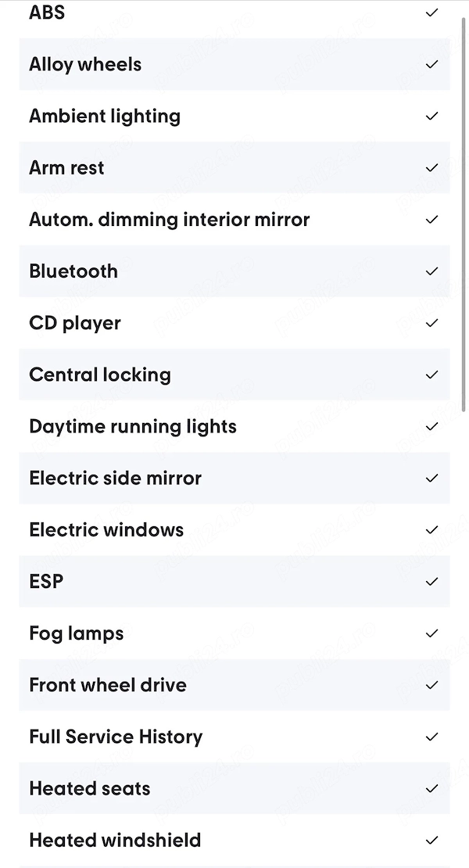Click the checkmark for Central locking
This screenshot has height=868, width=469.
tap(432, 375)
